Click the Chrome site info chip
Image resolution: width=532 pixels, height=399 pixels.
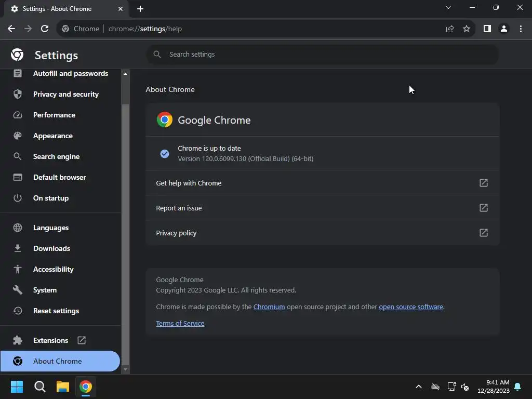[x=81, y=29]
